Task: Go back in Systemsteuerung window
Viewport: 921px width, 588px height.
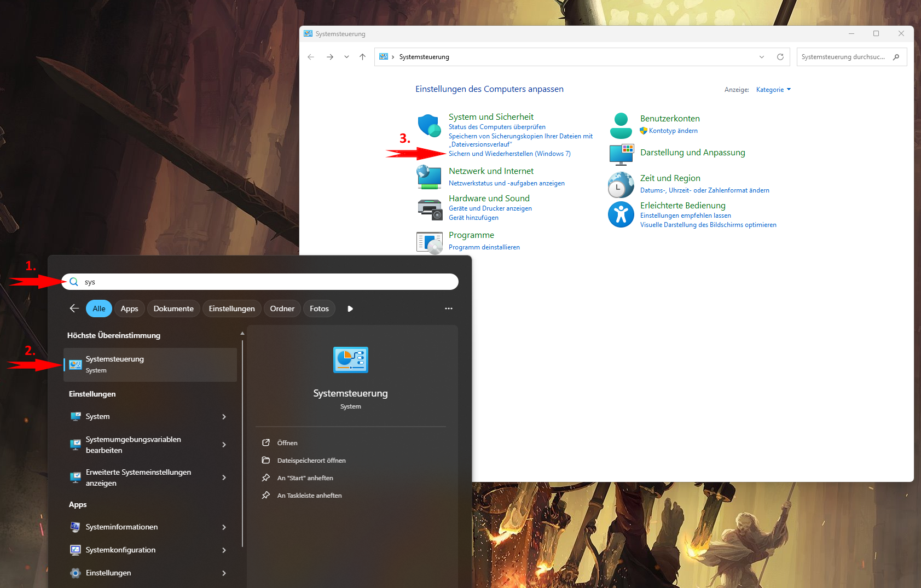Action: [311, 57]
